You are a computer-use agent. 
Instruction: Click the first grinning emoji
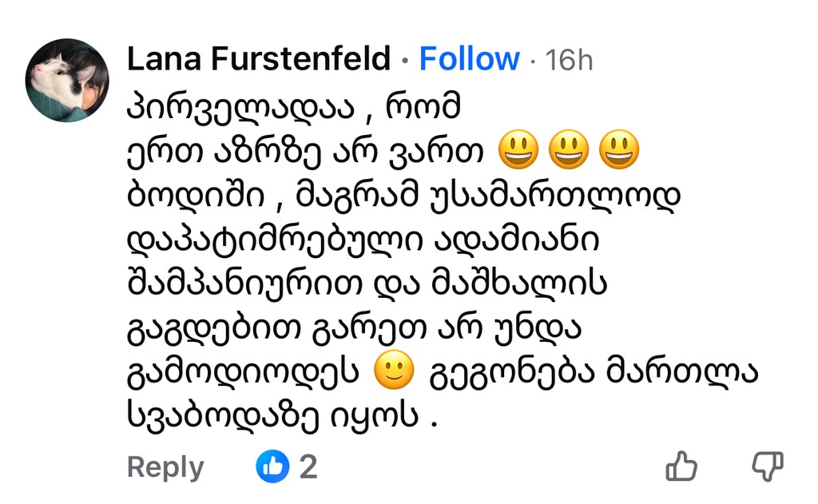point(518,150)
